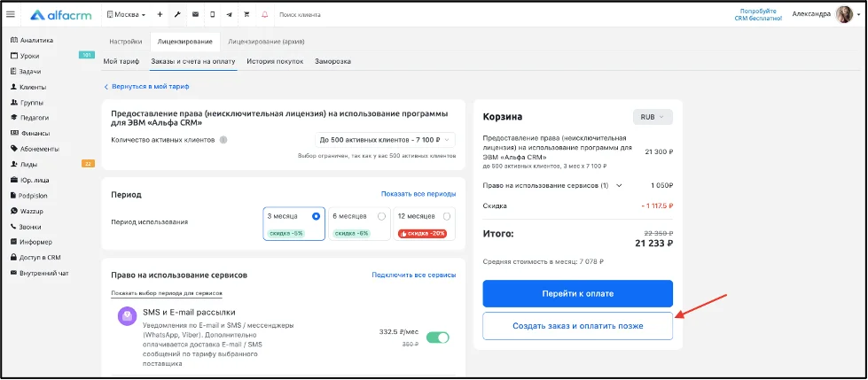Open the История покупок subtab
868x380 pixels.
click(x=275, y=61)
